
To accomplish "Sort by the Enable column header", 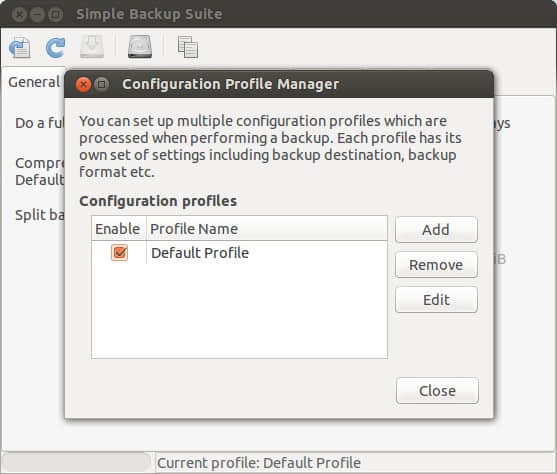I will point(119,228).
